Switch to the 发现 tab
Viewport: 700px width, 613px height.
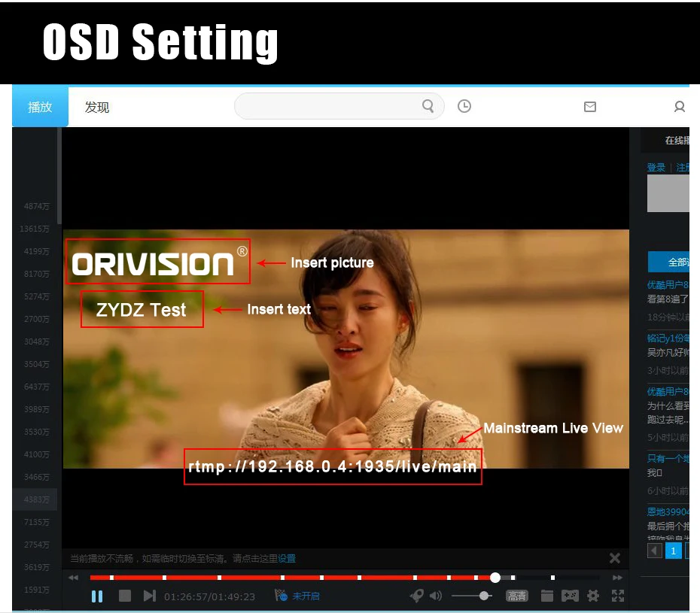(97, 107)
